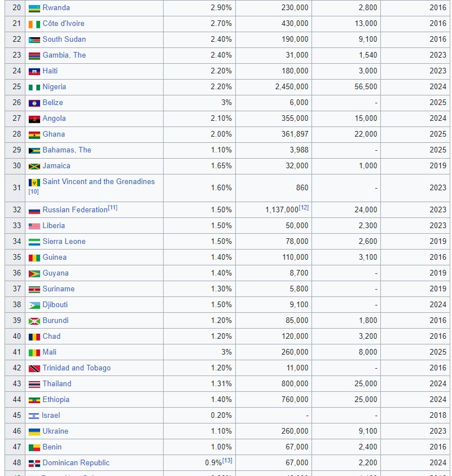Screen dimensions: 452x476
Task: Open footnote reference [10]
Action: (34, 191)
